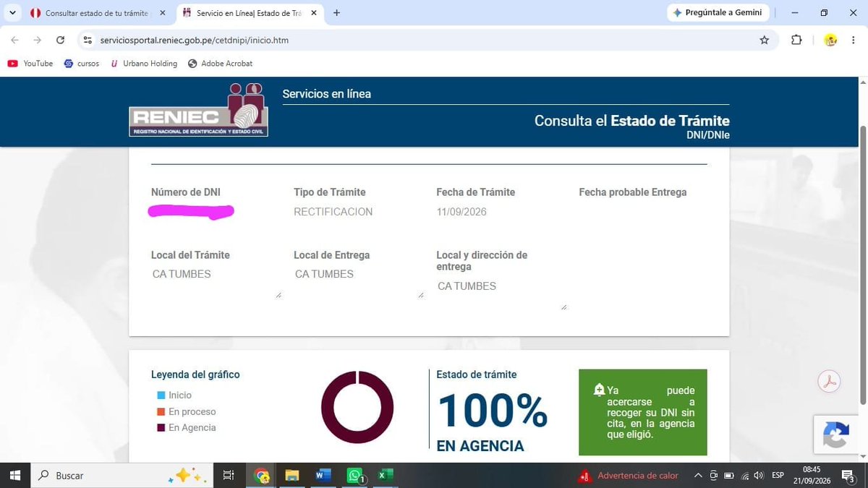The image size is (868, 488).
Task: Reload the current page
Action: point(60,40)
